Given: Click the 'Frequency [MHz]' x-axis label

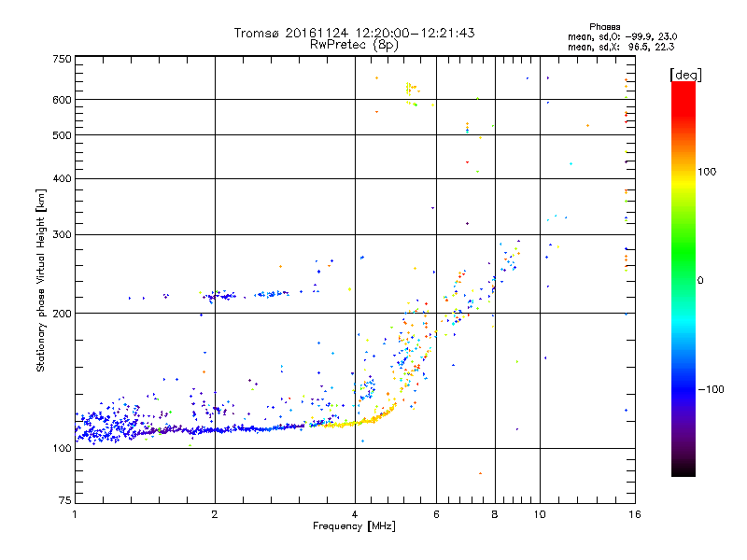Looking at the screenshot, I should pos(354,526).
